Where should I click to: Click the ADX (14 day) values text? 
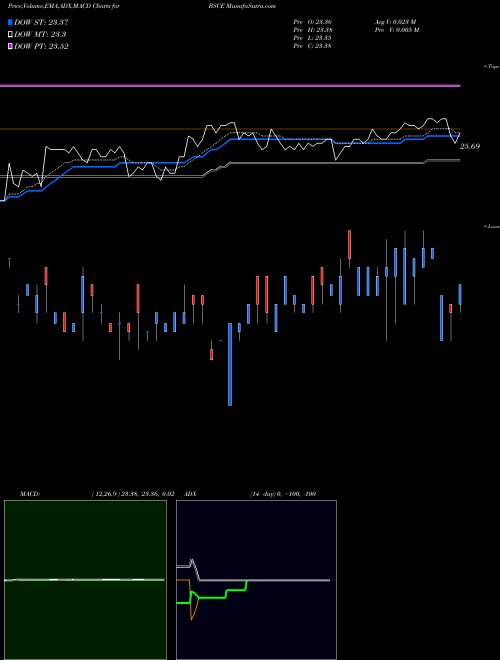283,494
